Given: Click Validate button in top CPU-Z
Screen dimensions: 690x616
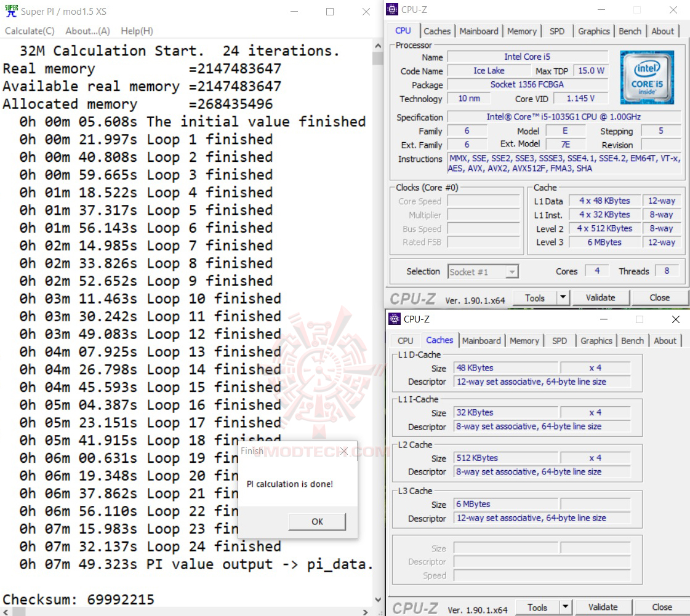Looking at the screenshot, I should [x=600, y=298].
